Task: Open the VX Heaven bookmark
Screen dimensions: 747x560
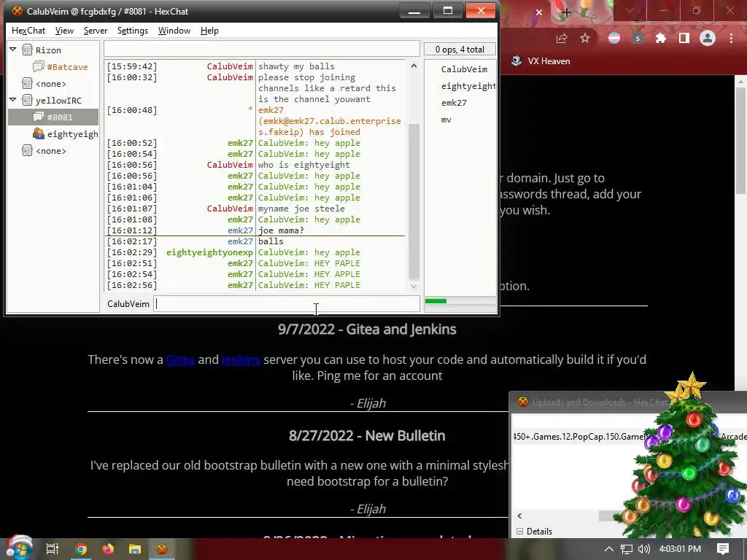Action: click(x=541, y=61)
